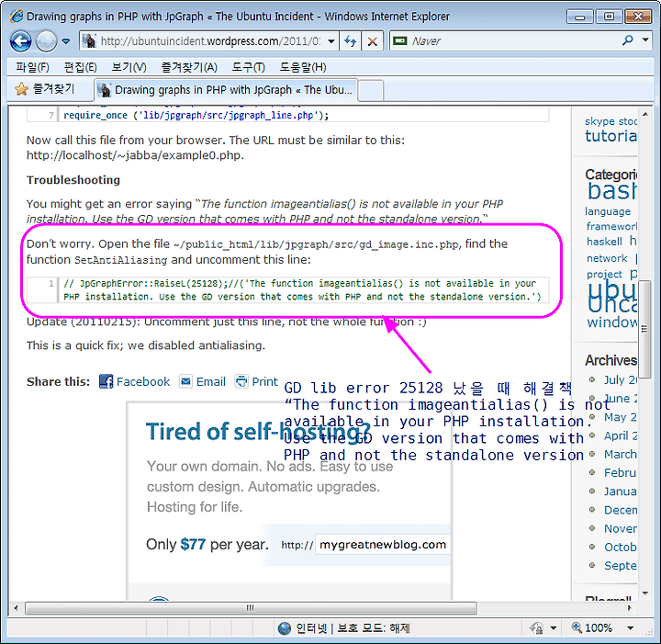The height and width of the screenshot is (644, 661).
Task: Click the mygreatnewblog.com domain input field
Action: click(x=383, y=545)
